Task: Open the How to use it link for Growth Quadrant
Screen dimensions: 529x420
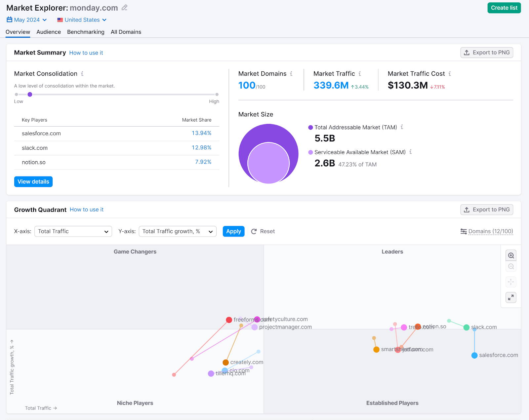Action: [x=87, y=210]
